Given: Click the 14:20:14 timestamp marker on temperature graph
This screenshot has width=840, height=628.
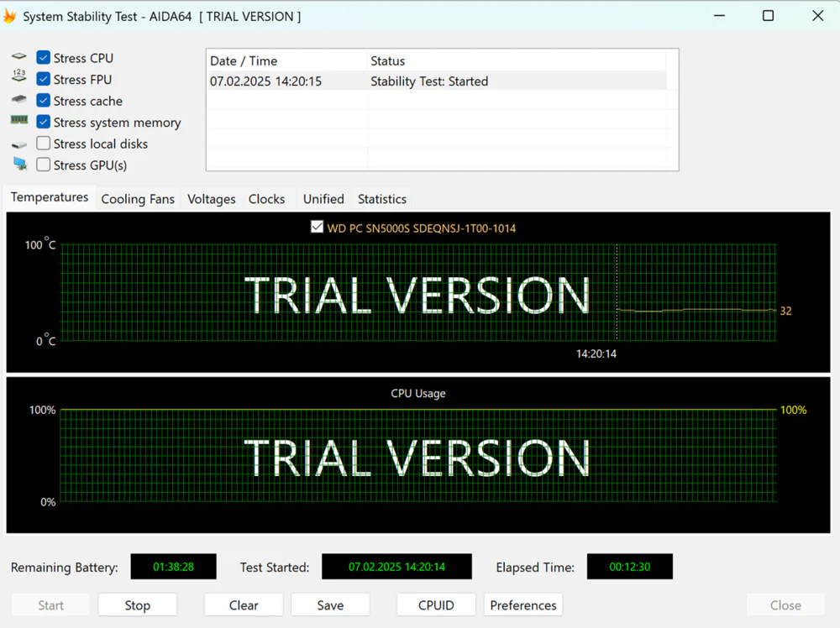Looking at the screenshot, I should click(596, 354).
